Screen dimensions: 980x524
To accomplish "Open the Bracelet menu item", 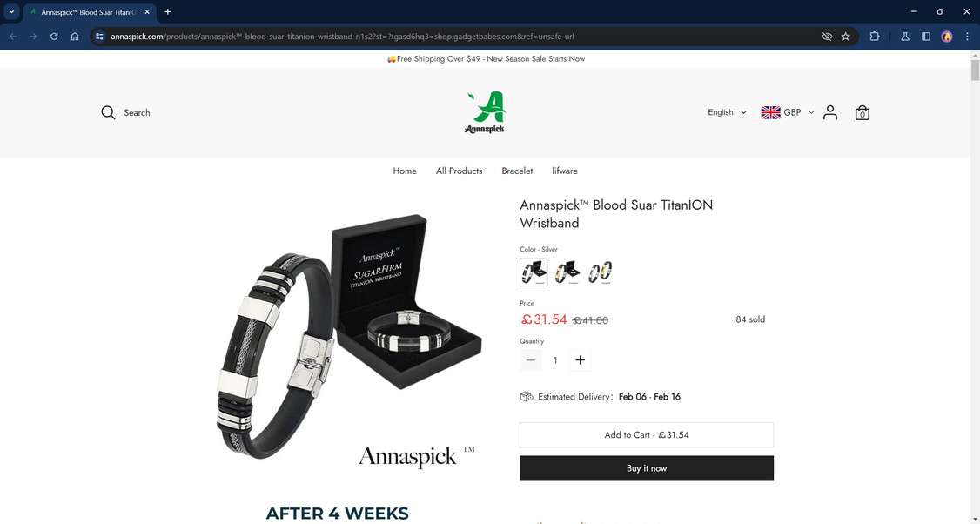I will pos(517,171).
